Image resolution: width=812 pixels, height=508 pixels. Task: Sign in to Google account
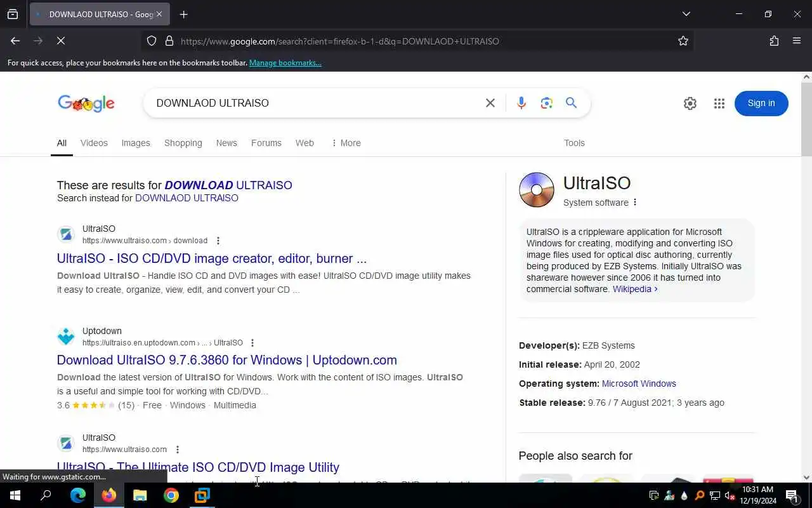click(761, 104)
